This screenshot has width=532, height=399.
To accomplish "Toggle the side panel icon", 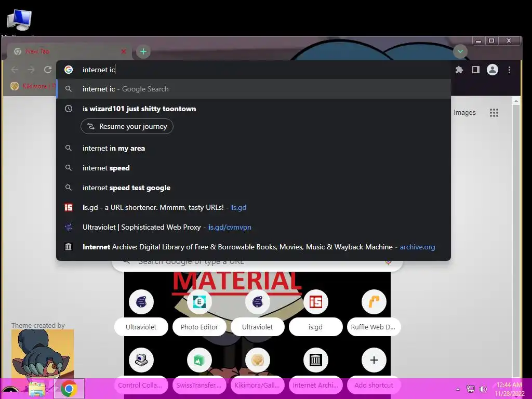I will point(476,70).
